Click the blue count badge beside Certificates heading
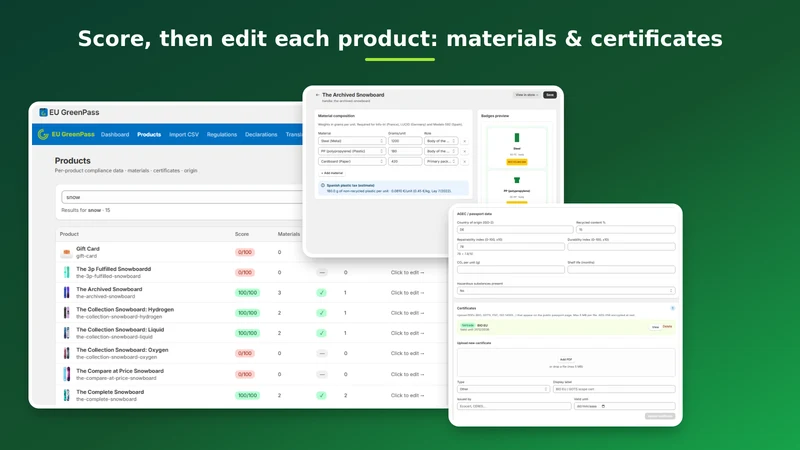This screenshot has width=800, height=450. click(x=672, y=308)
